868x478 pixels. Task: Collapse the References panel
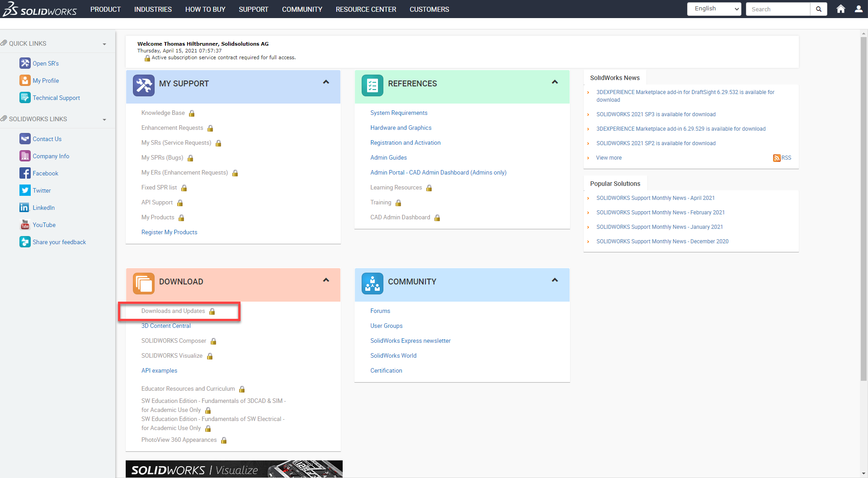(x=555, y=82)
